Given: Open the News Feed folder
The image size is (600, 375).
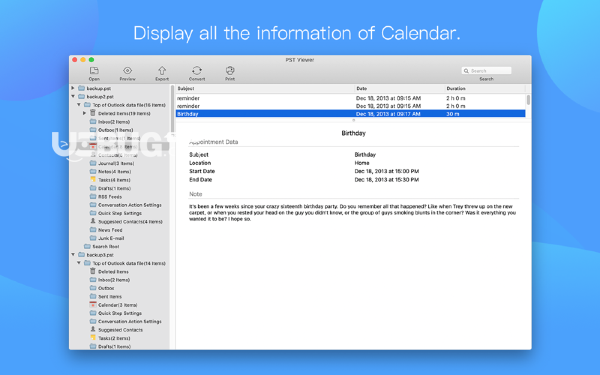Looking at the screenshot, I should (110, 230).
